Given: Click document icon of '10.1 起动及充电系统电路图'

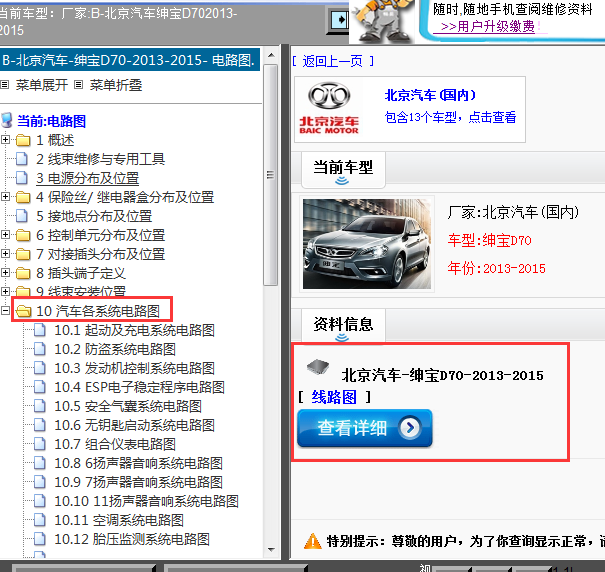Looking at the screenshot, I should [x=40, y=330].
